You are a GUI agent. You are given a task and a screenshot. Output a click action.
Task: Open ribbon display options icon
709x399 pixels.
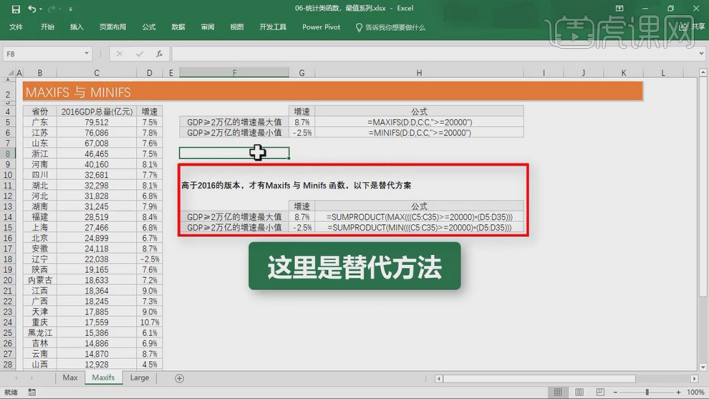(619, 8)
